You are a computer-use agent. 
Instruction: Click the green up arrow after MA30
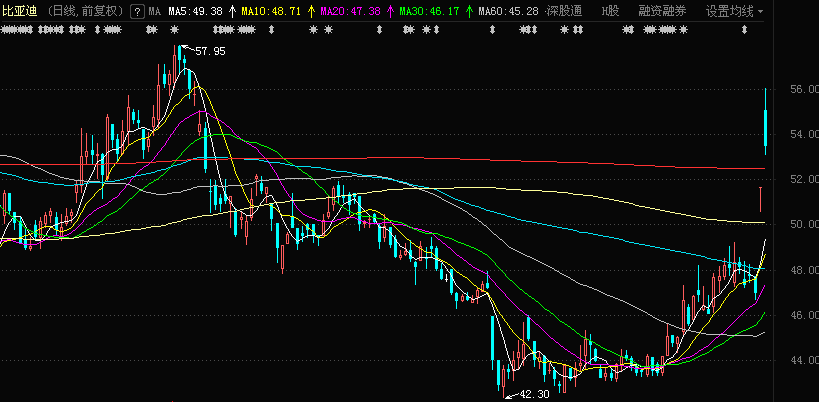(469, 11)
